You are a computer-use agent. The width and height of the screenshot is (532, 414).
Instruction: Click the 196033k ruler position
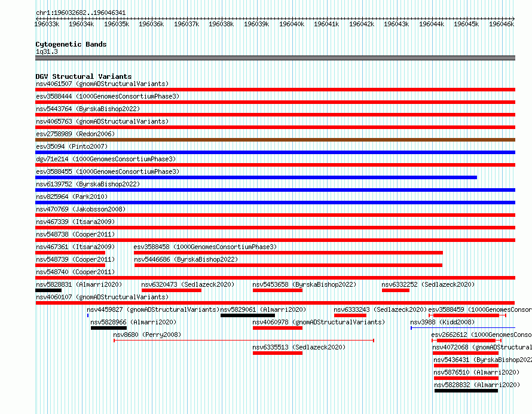[47, 24]
